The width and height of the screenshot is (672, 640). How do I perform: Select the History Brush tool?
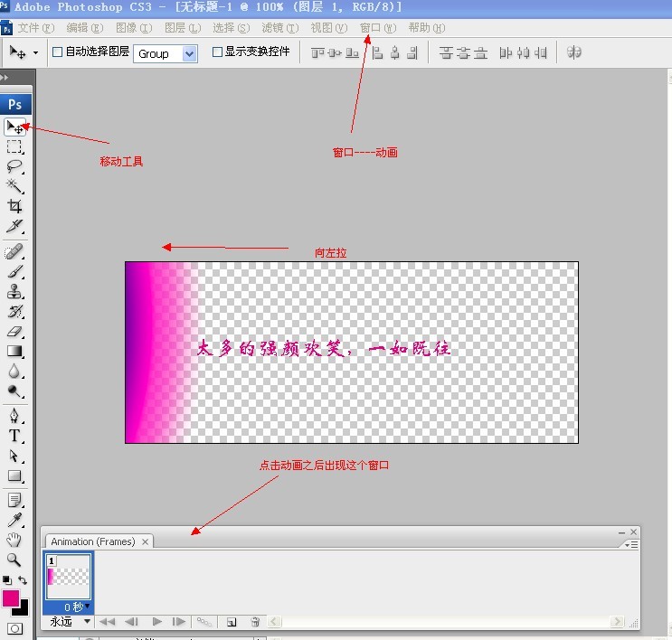(14, 312)
